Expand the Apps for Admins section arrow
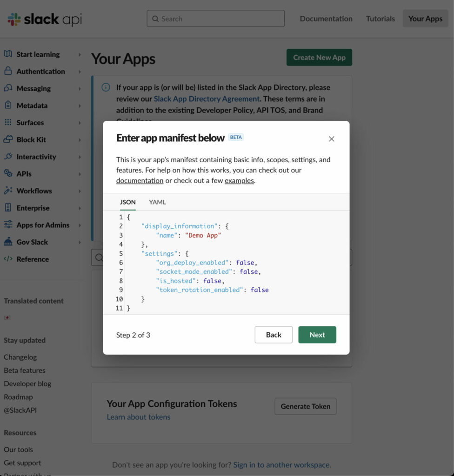This screenshot has width=454, height=476. pyautogui.click(x=80, y=225)
